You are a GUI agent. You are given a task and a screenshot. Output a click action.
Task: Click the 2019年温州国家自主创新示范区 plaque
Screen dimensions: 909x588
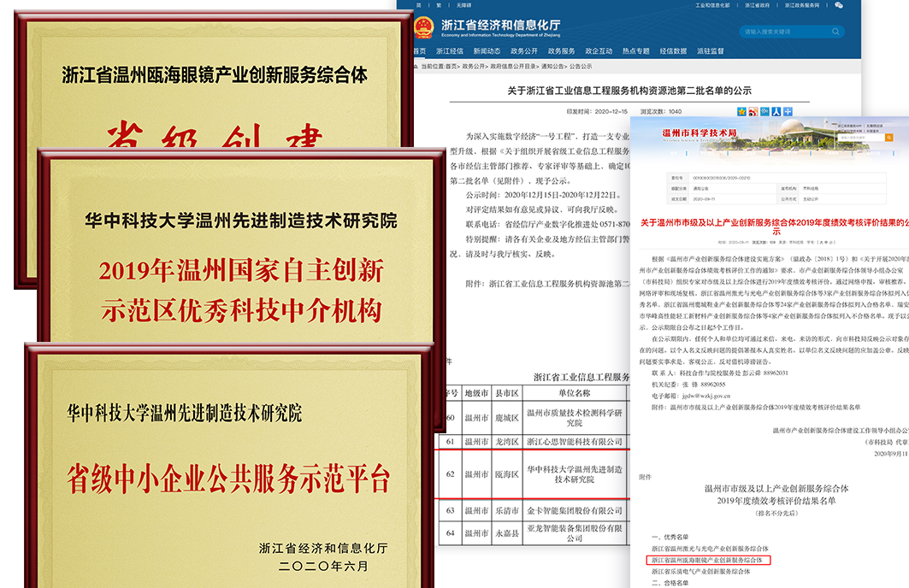coord(240,245)
